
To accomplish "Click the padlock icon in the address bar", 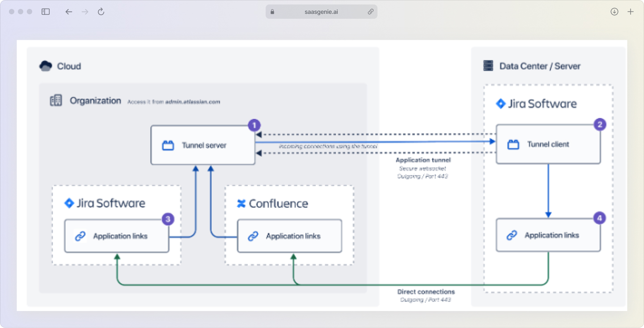I will [271, 11].
